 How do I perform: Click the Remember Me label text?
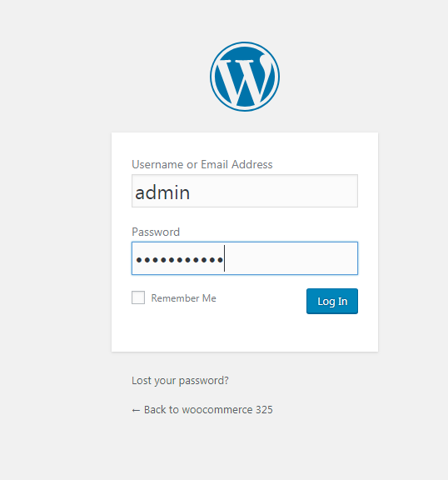[183, 298]
